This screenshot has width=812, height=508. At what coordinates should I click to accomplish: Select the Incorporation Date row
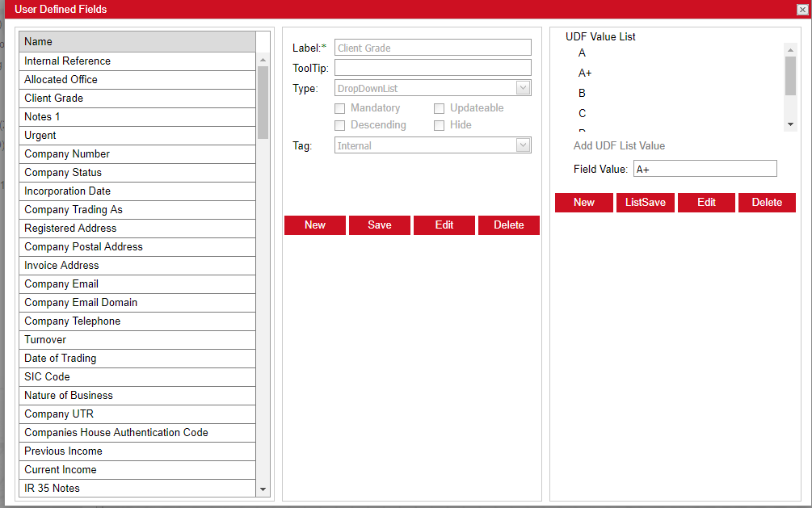click(x=137, y=191)
